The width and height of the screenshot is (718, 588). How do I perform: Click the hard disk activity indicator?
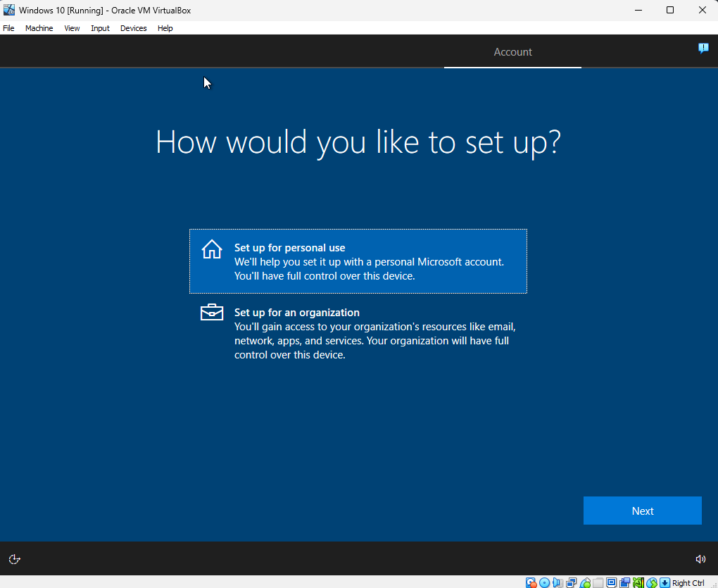(x=531, y=582)
